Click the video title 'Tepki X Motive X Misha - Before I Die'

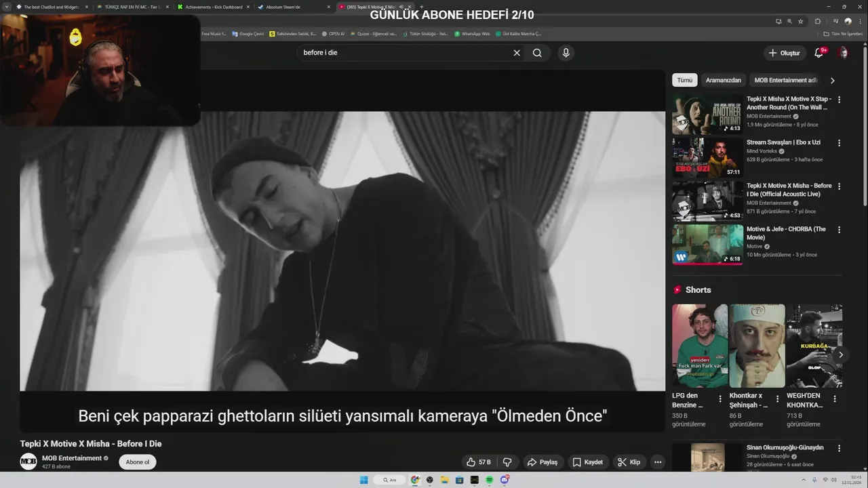tap(91, 444)
